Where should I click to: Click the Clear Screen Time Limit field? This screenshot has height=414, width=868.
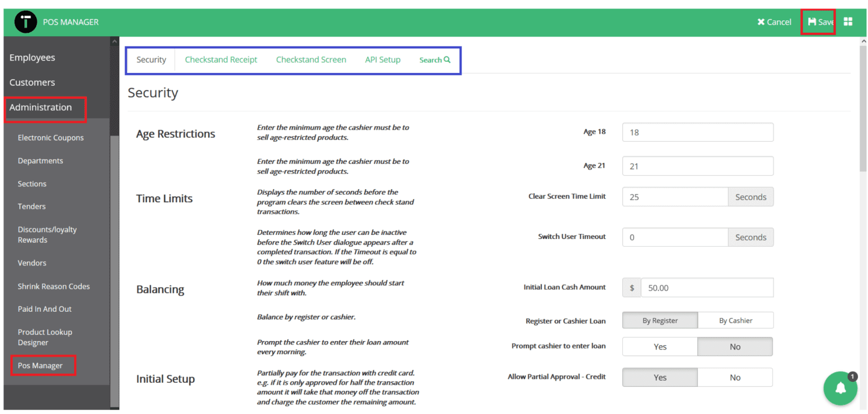(x=675, y=197)
